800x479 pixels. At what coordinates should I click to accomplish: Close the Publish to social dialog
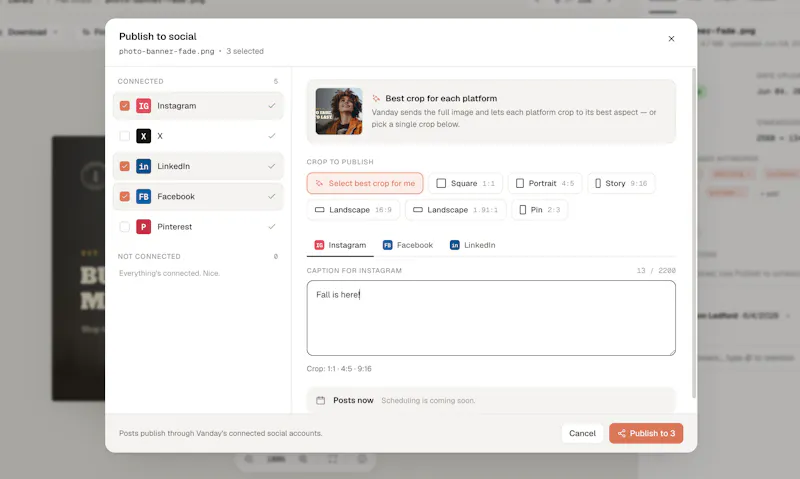click(x=671, y=39)
